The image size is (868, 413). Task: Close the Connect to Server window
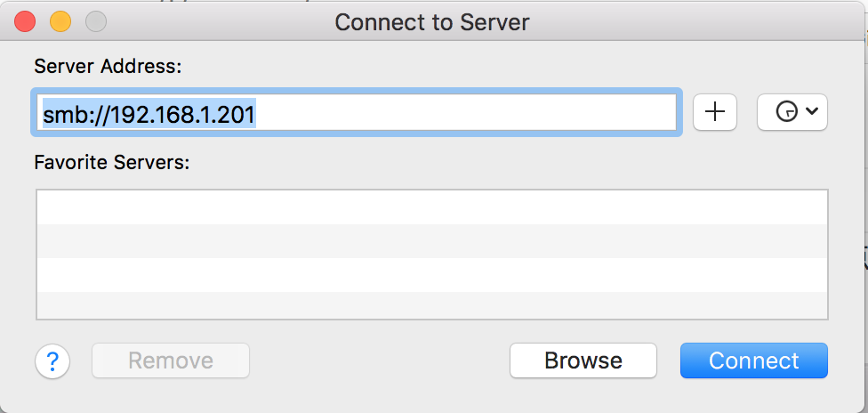(26, 20)
